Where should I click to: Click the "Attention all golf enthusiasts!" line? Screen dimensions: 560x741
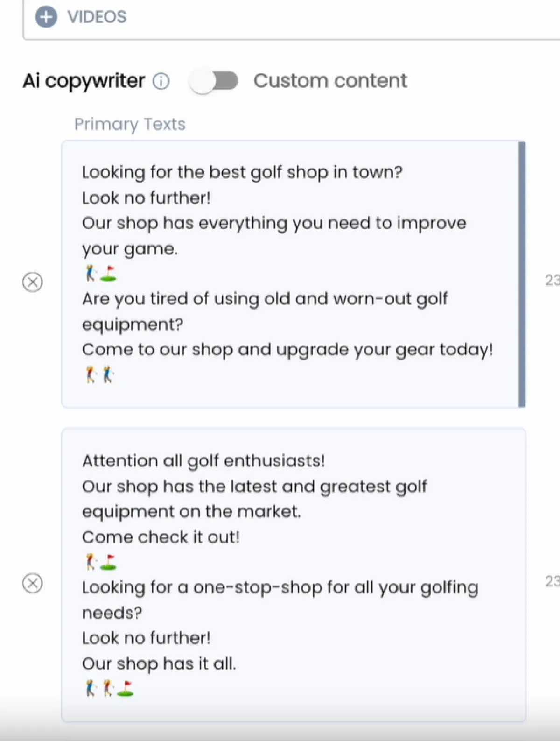203,461
